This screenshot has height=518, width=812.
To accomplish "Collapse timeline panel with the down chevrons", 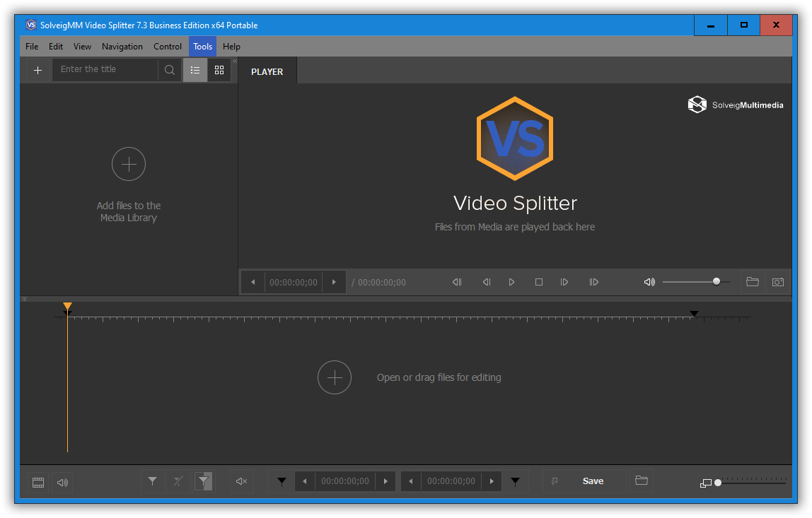I will click(x=24, y=299).
